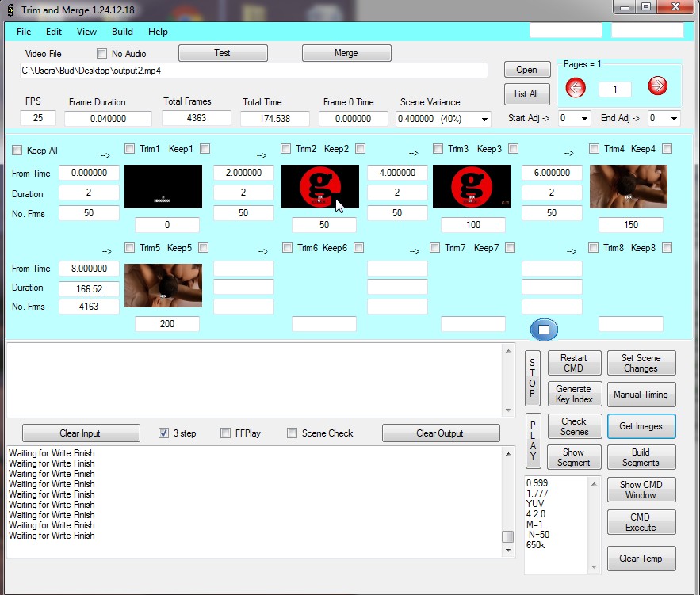Check the Keep3 checkbox

pos(514,148)
